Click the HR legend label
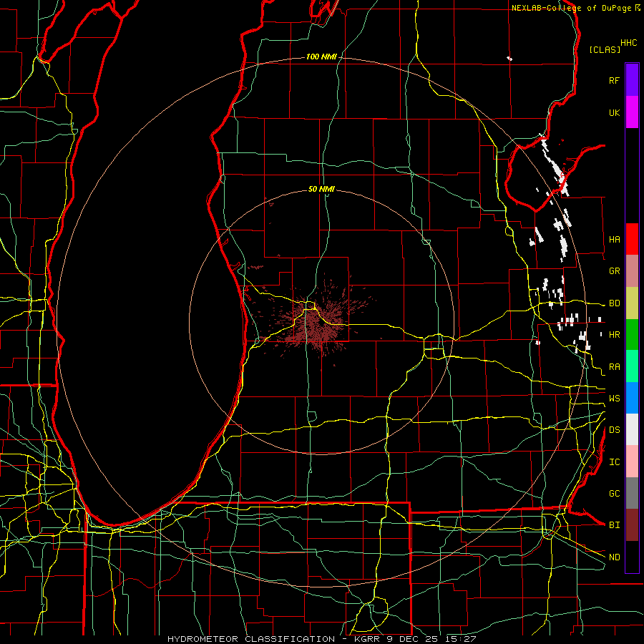 (x=614, y=335)
